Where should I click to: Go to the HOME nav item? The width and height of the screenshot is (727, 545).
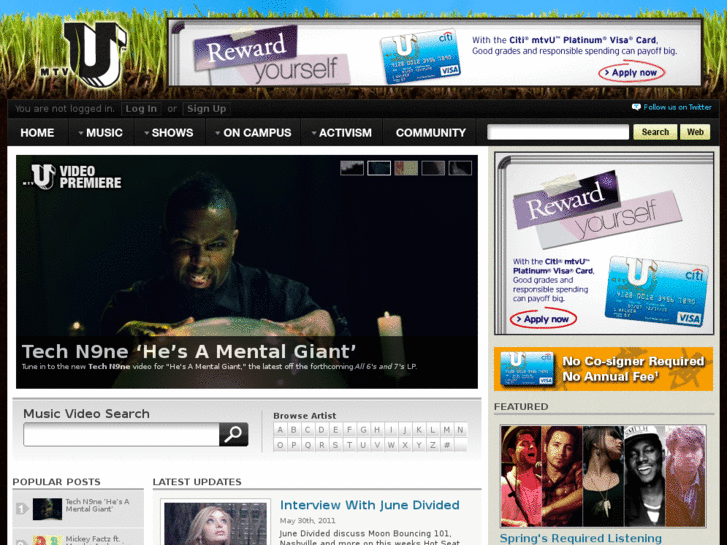point(37,133)
